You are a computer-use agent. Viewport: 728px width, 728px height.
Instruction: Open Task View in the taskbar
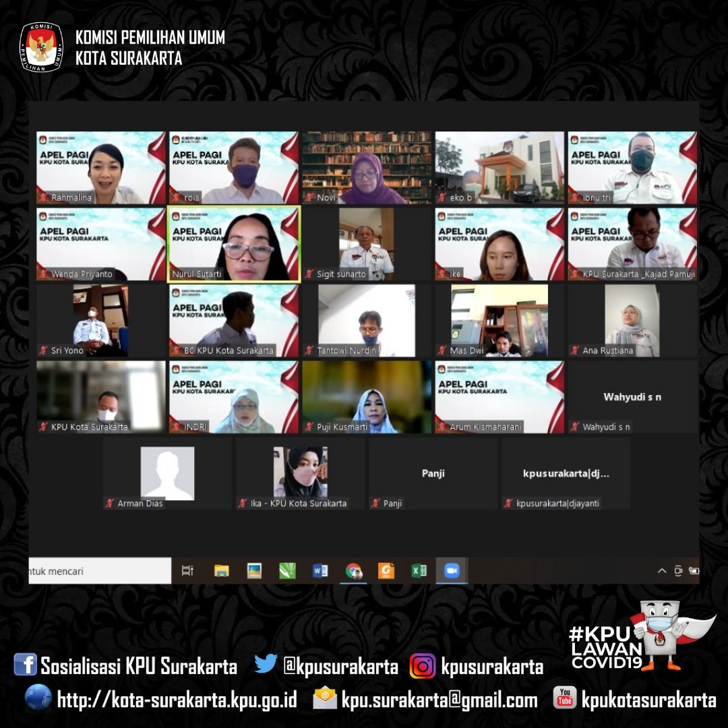click(x=187, y=571)
